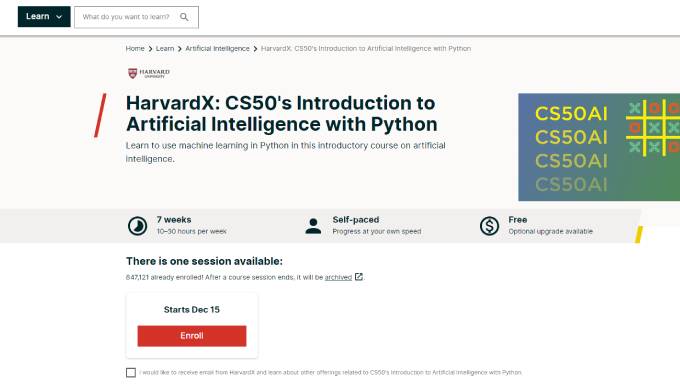680x385 pixels.
Task: Click the breadcrumb chevron after Home
Action: [x=150, y=49]
